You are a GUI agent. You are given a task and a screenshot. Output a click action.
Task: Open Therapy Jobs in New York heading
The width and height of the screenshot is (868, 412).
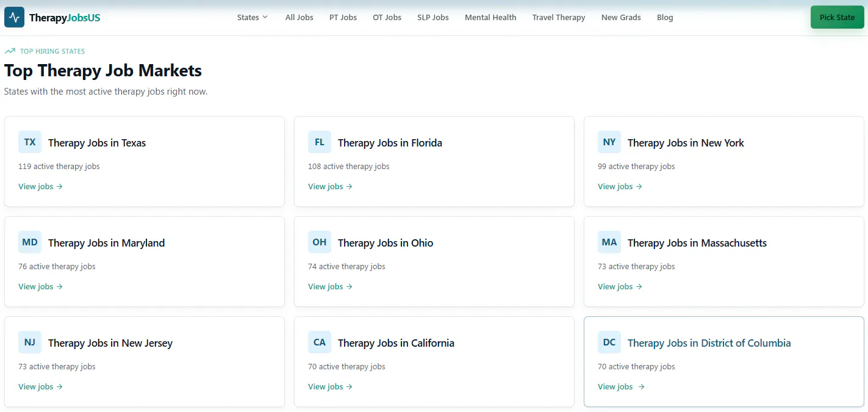[x=686, y=143]
